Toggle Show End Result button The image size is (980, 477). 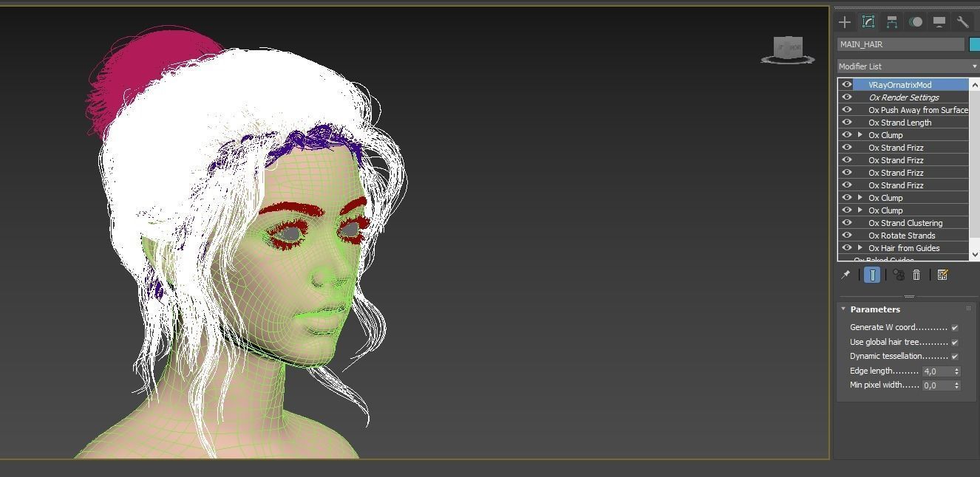click(872, 275)
